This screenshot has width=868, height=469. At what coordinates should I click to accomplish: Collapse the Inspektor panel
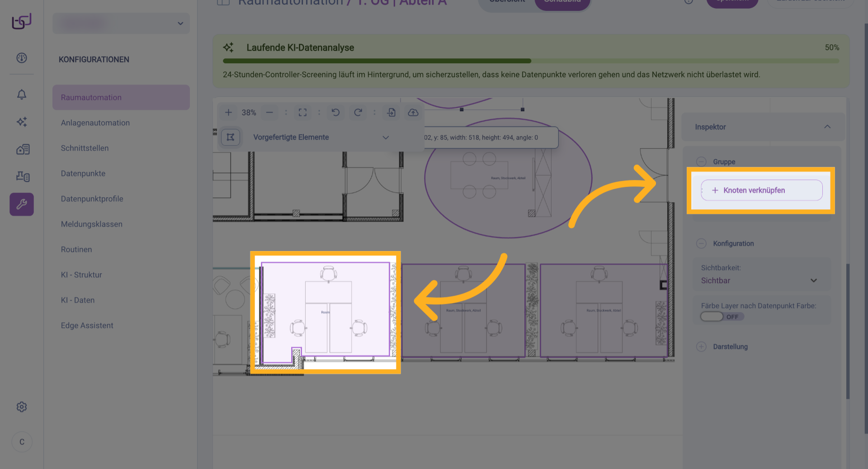[x=827, y=127]
